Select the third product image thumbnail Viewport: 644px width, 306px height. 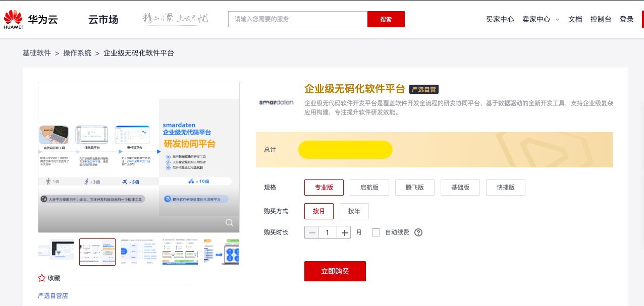(138, 251)
